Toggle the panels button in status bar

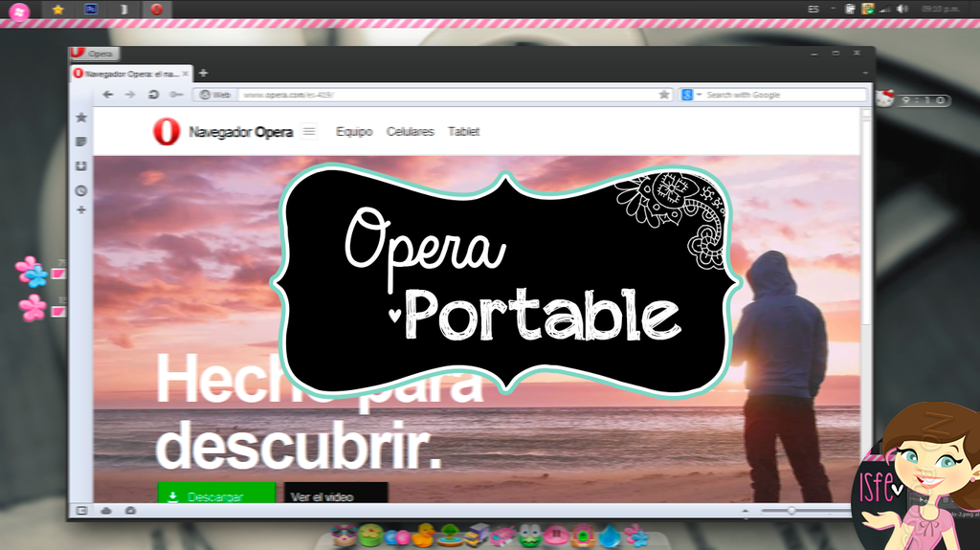(81, 511)
